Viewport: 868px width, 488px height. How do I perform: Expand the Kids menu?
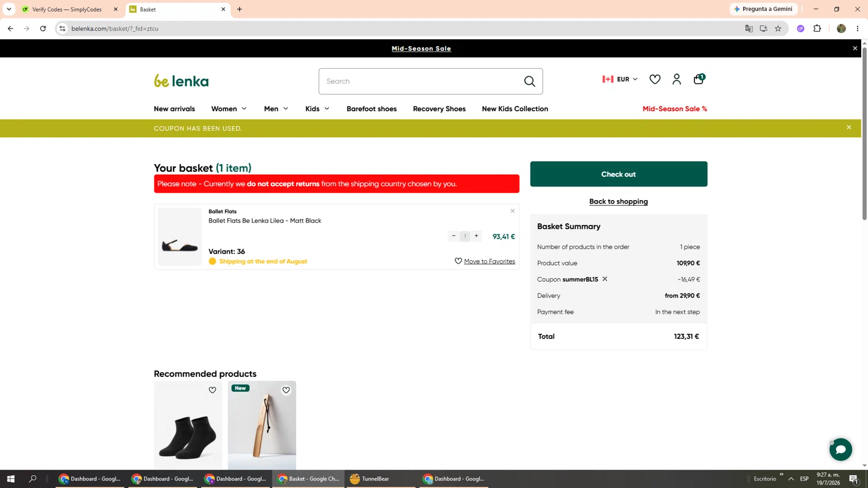coord(317,109)
